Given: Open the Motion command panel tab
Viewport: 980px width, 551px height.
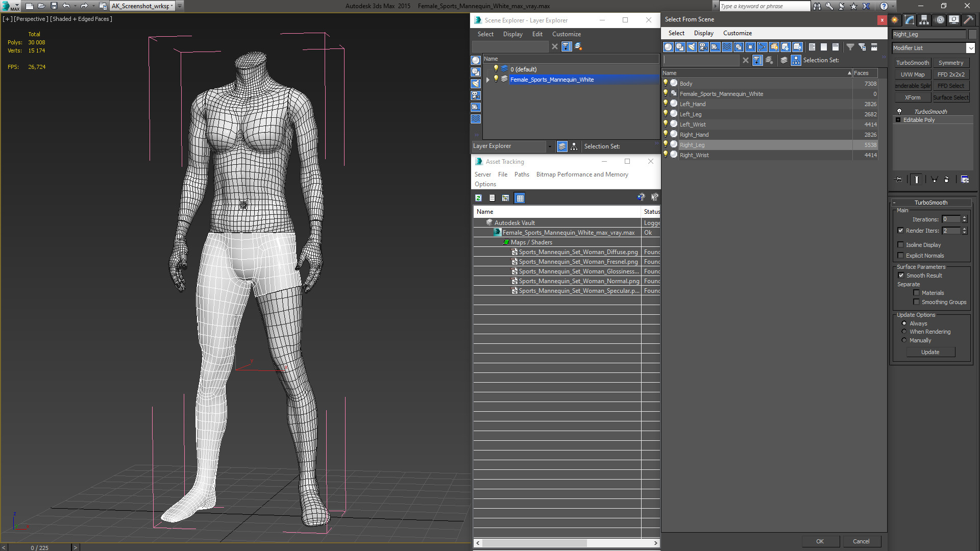Looking at the screenshot, I should pyautogui.click(x=940, y=20).
